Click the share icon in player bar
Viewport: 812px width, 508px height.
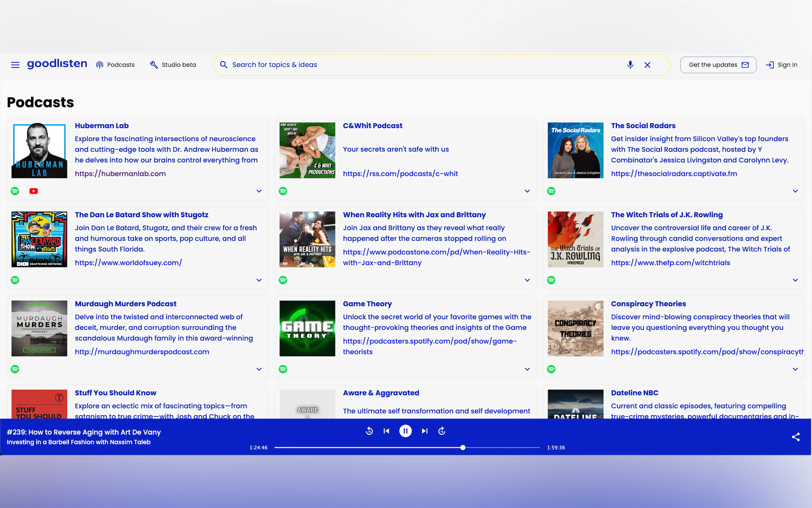(x=796, y=437)
